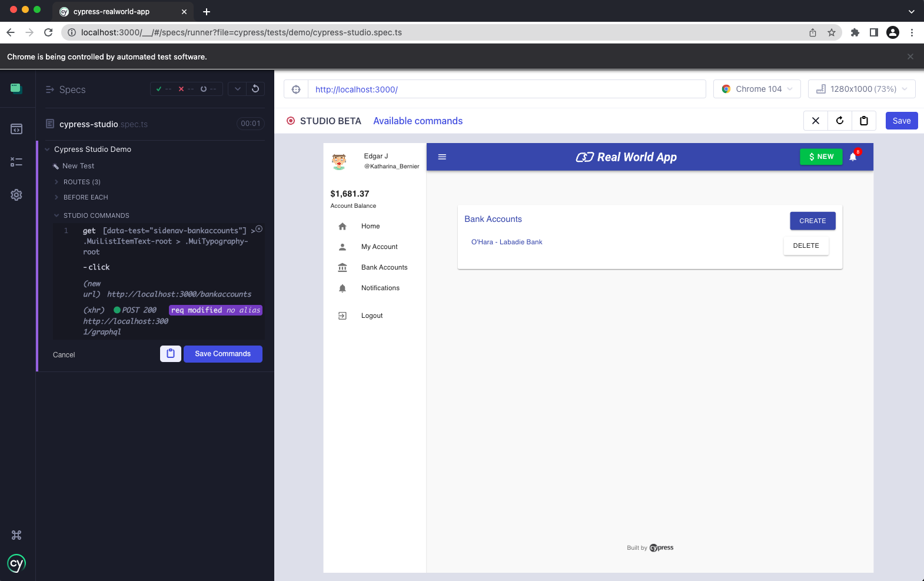Open Cypress settings gear icon
Viewport: 924px width, 581px height.
click(x=16, y=195)
